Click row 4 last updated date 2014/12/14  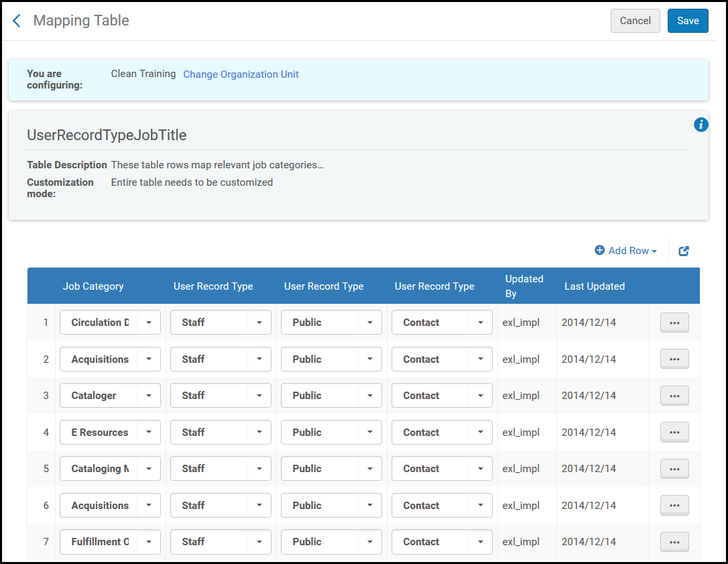(x=589, y=432)
